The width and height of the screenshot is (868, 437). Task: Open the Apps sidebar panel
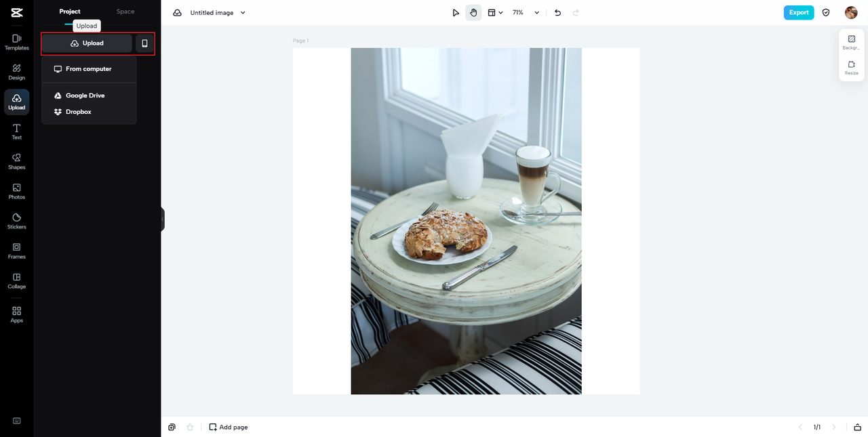[16, 314]
